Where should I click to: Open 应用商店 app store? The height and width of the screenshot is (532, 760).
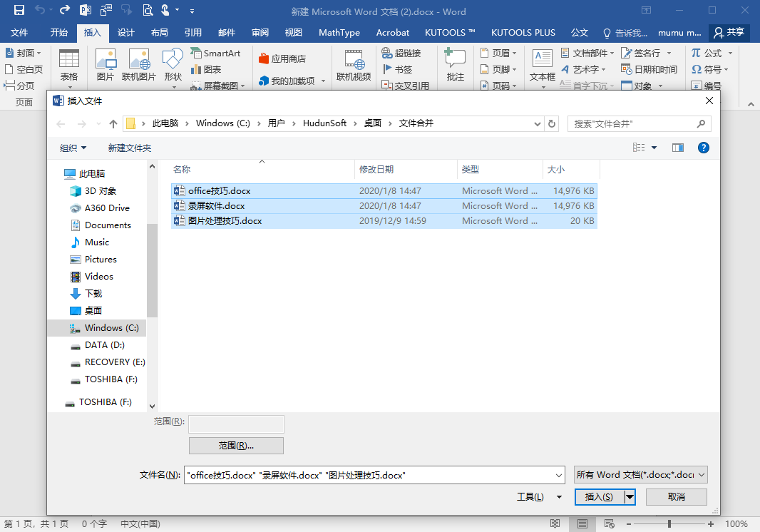pyautogui.click(x=282, y=58)
